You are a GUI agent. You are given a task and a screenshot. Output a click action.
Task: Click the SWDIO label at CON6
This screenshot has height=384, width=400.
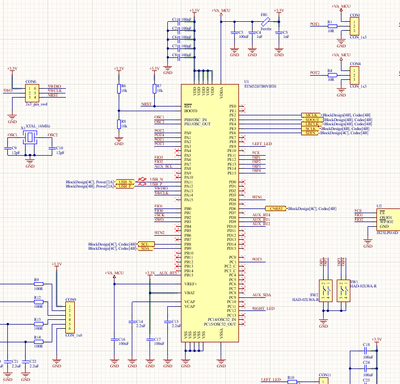pos(55,86)
